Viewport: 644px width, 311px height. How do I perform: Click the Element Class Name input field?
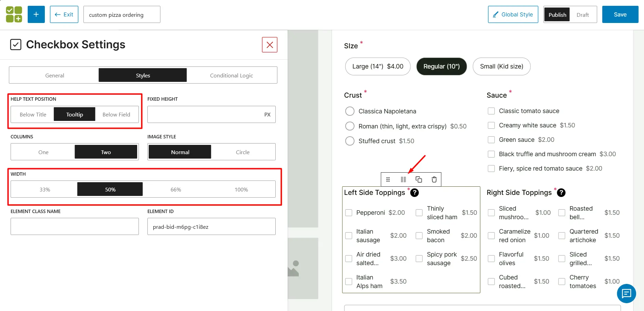(x=75, y=226)
